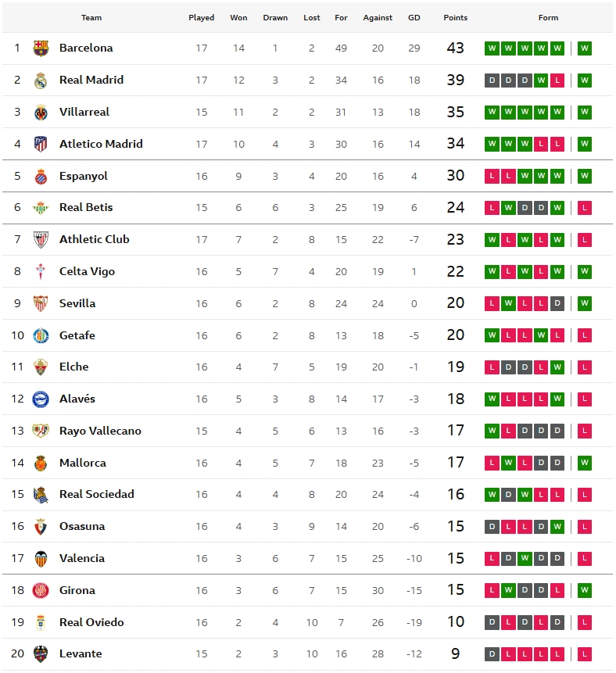Click the GD column header

pyautogui.click(x=414, y=18)
